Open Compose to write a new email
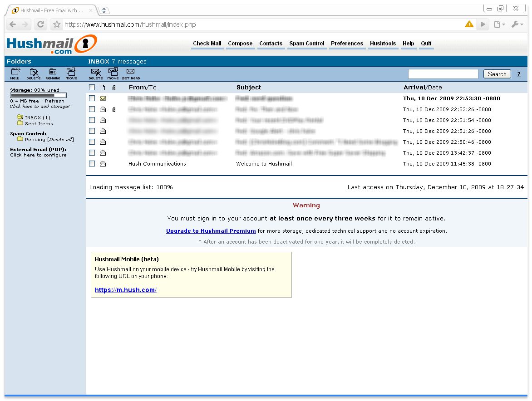The image size is (532, 401). (x=240, y=44)
